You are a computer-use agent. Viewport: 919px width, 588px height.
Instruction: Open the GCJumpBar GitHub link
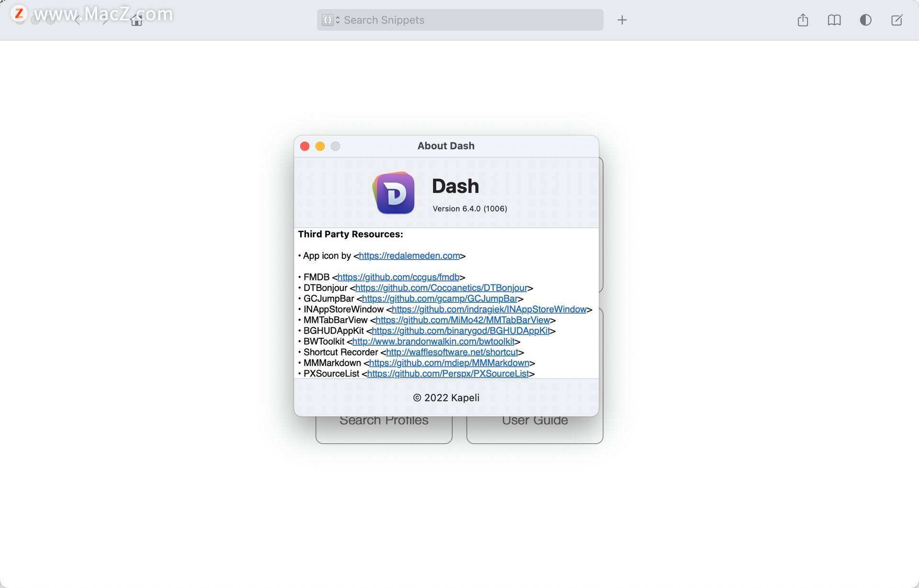coord(440,299)
